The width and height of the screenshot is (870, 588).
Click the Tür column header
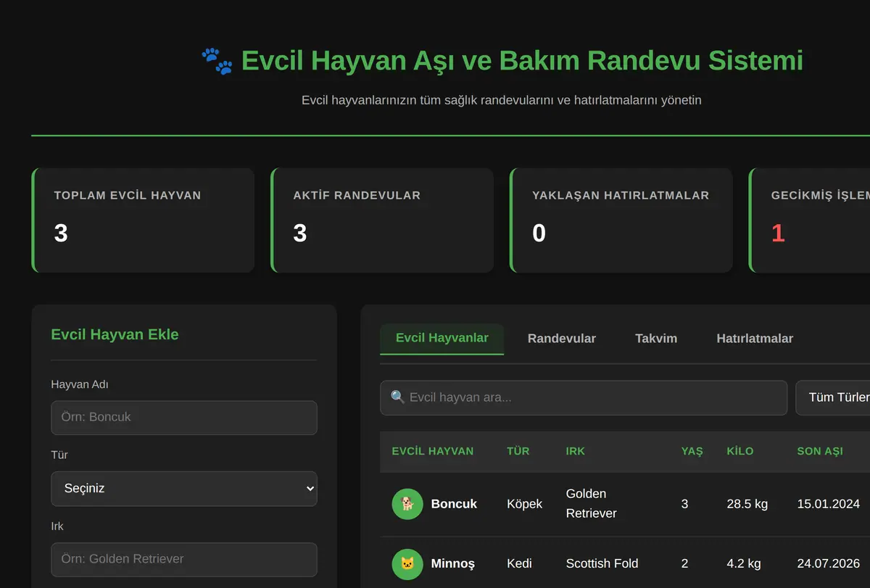(x=518, y=451)
